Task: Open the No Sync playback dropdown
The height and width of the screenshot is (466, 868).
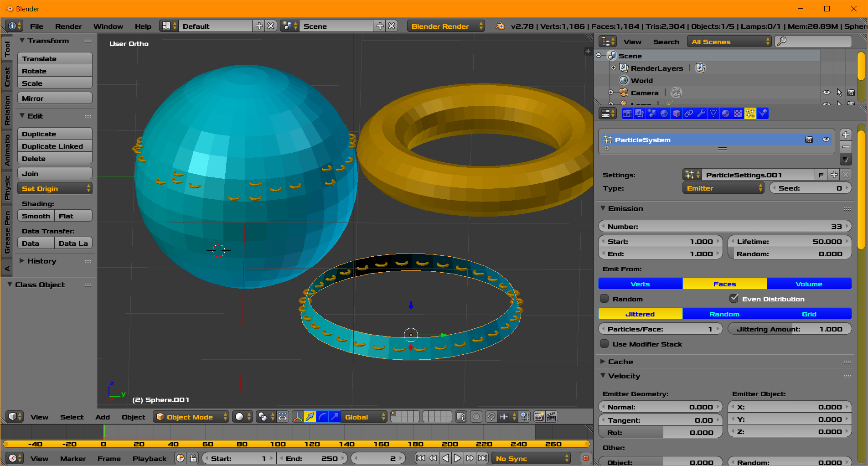Action: click(531, 458)
